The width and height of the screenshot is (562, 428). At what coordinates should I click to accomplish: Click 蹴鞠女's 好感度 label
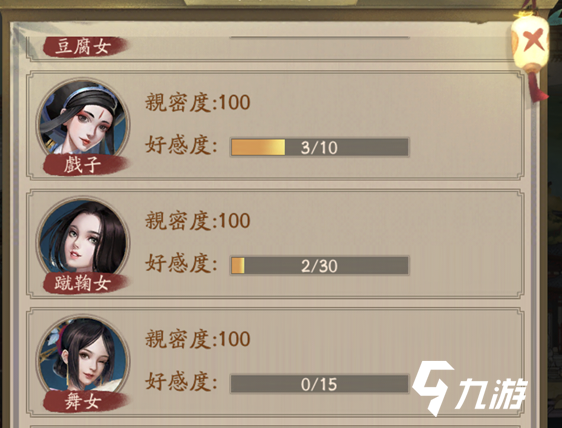point(181,263)
